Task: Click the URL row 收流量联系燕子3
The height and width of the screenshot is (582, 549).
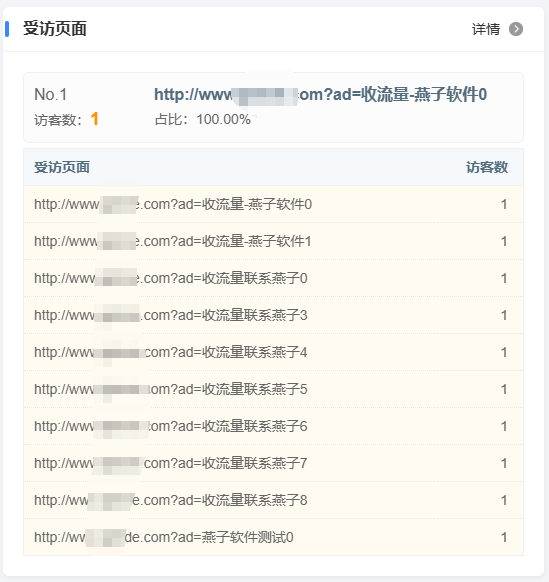Action: click(x=273, y=315)
